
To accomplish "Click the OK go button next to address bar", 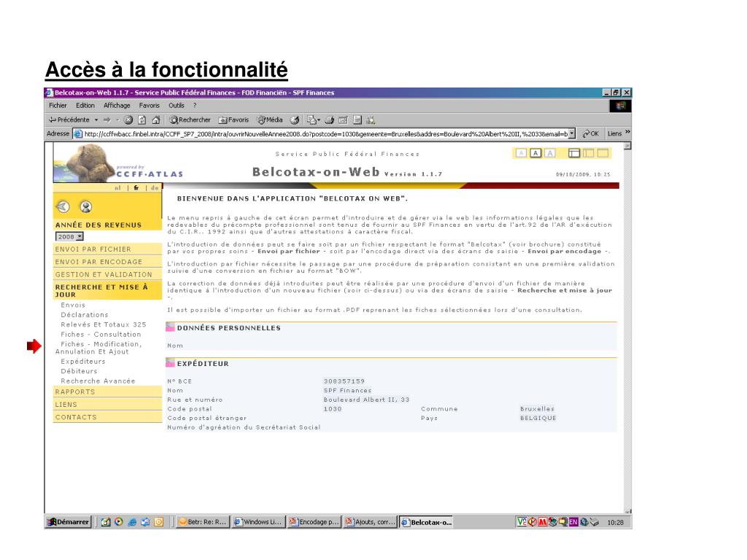I will tap(591, 134).
